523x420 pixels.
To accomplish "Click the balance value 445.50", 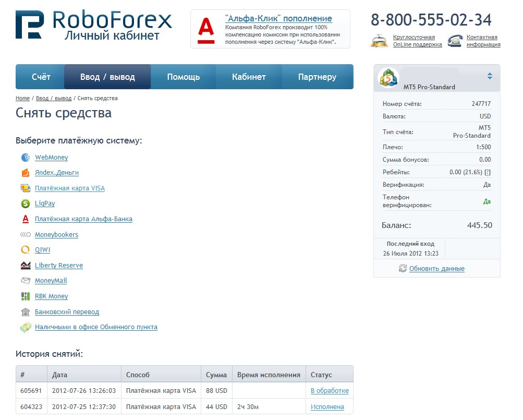I will [x=480, y=225].
